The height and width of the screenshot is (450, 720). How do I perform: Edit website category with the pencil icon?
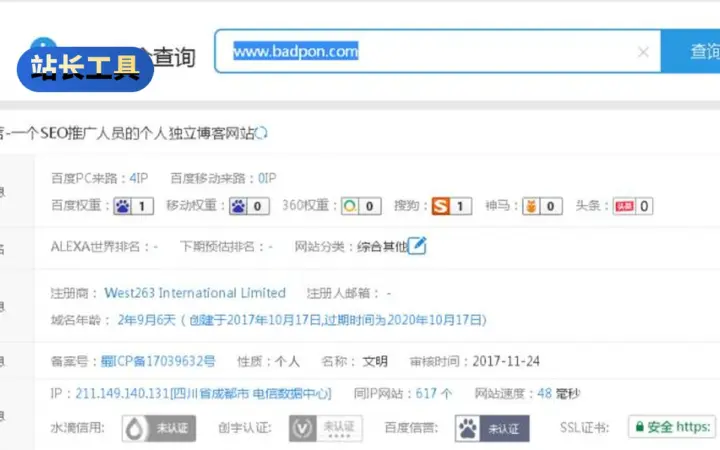(x=417, y=246)
